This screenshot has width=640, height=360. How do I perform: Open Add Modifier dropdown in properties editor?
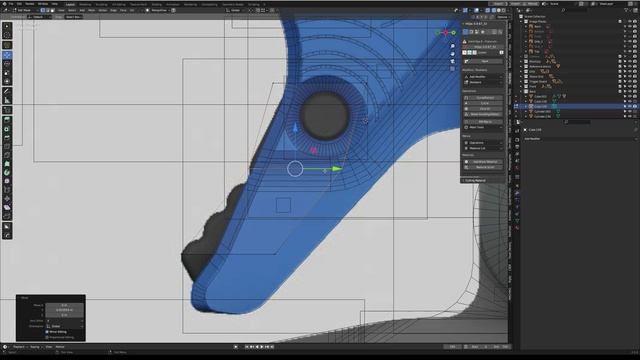pyautogui.click(x=580, y=139)
